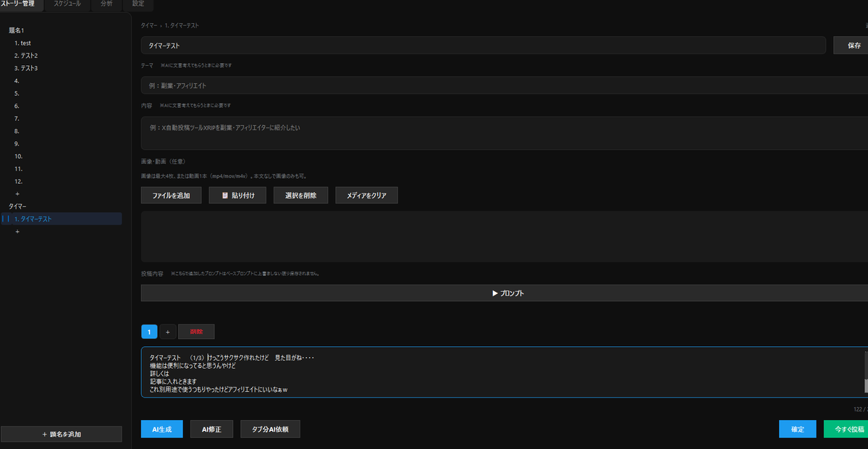Screen dimensions: 868x449
Task: Click the ファイルを追加 button
Action: coord(171,196)
